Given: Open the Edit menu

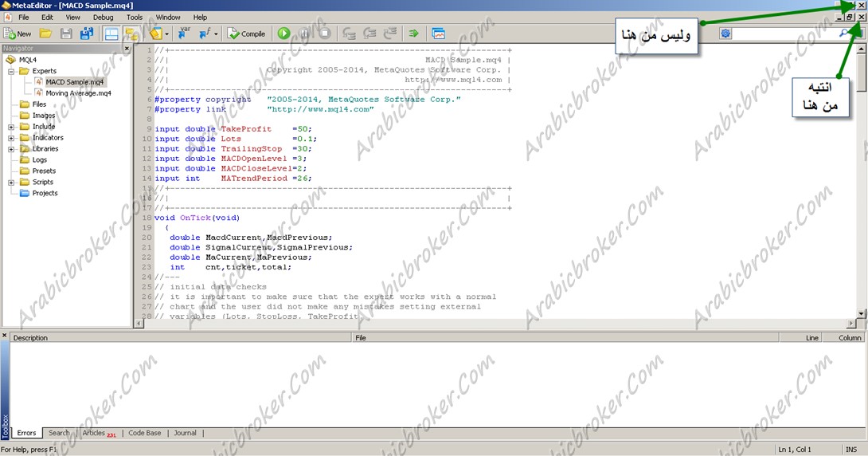Looking at the screenshot, I should pyautogui.click(x=47, y=18).
